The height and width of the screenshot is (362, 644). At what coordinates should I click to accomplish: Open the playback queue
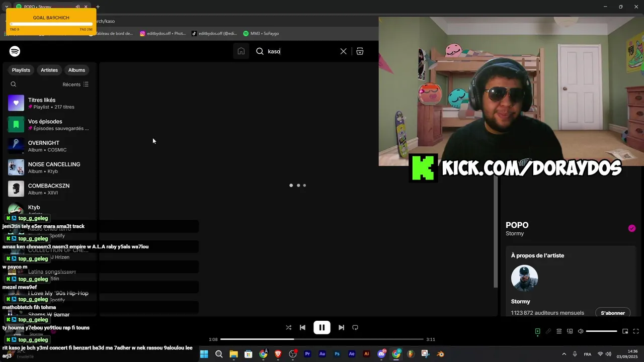pyautogui.click(x=559, y=331)
